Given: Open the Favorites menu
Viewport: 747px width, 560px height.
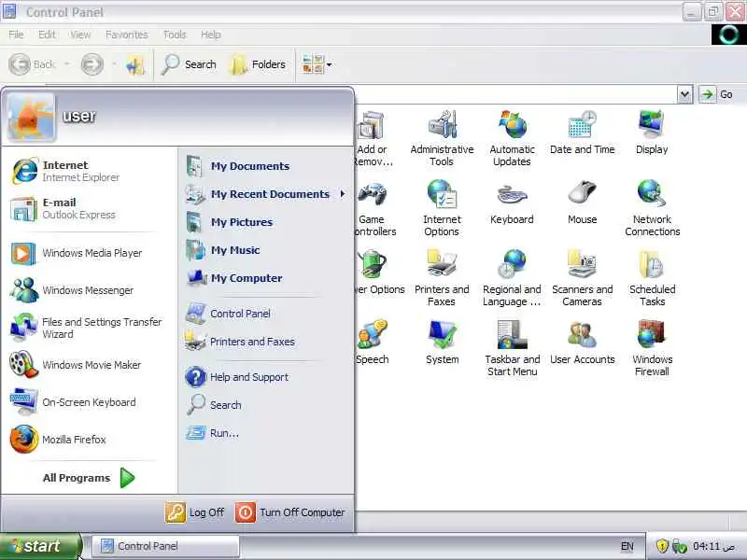Looking at the screenshot, I should tap(126, 35).
